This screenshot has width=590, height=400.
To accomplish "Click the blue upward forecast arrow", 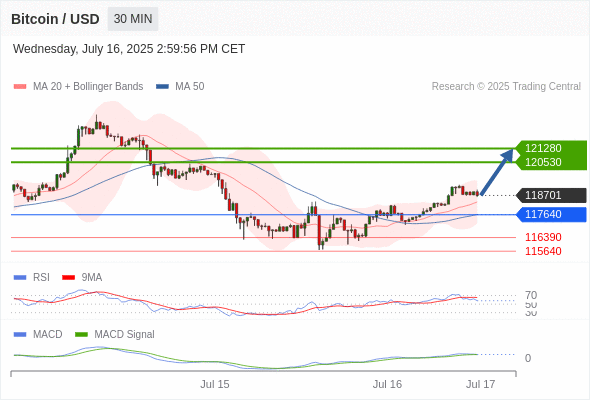I will point(497,172).
